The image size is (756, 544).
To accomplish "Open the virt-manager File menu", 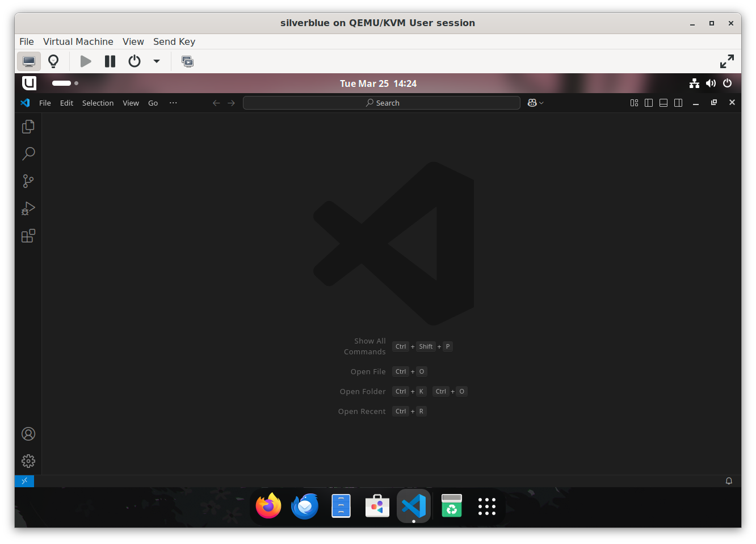I will coord(27,41).
